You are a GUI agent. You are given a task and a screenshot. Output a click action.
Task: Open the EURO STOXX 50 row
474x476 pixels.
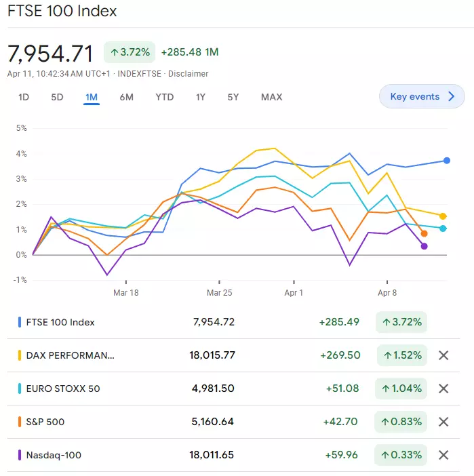pyautogui.click(x=233, y=389)
